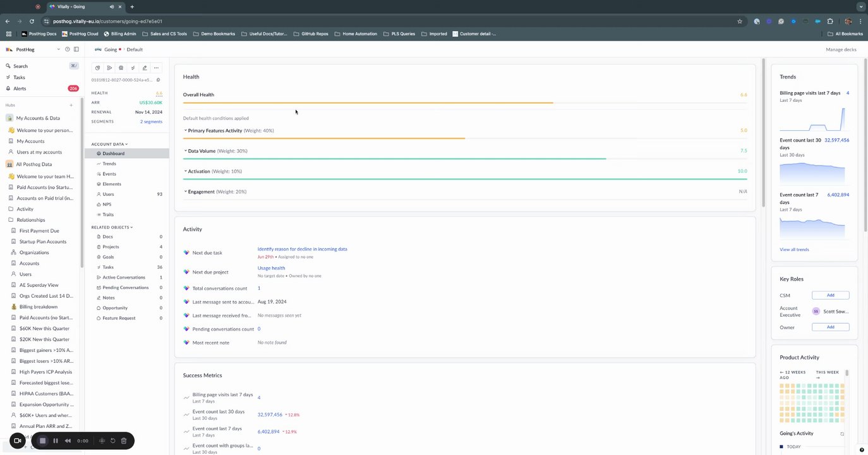Open the Traits section
The height and width of the screenshot is (455, 868).
tap(108, 214)
